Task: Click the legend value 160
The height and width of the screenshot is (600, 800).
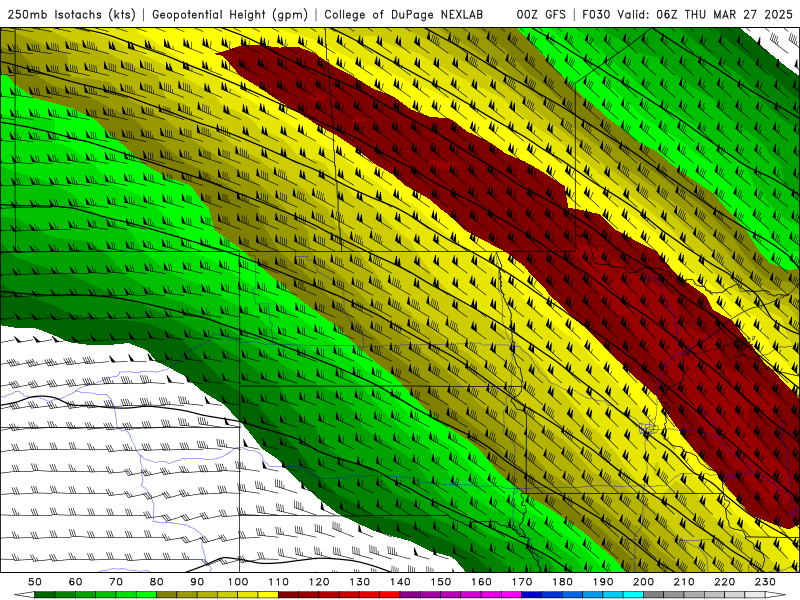Action: (481, 582)
